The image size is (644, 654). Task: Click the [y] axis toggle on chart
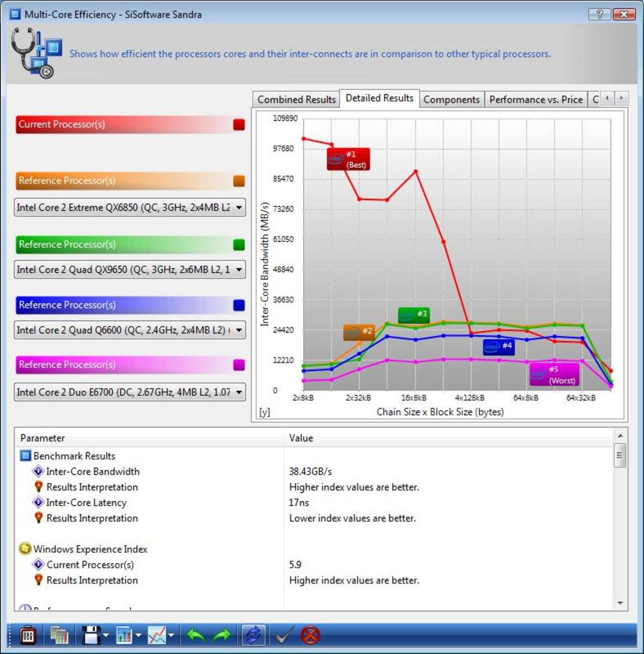pyautogui.click(x=264, y=412)
